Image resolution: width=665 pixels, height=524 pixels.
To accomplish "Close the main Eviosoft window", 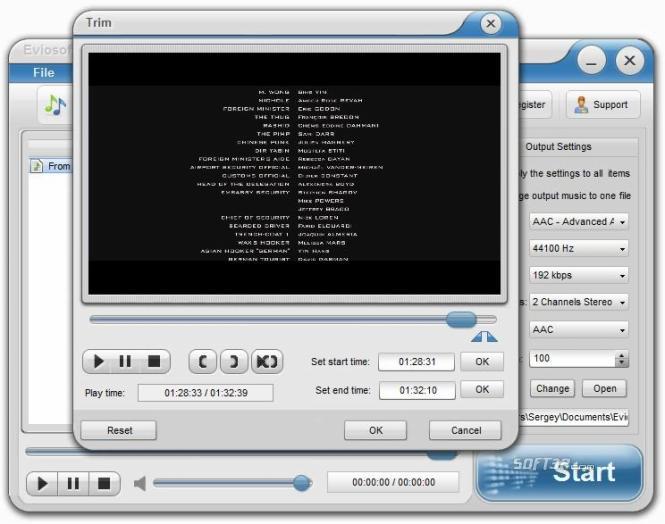I will coord(629,61).
